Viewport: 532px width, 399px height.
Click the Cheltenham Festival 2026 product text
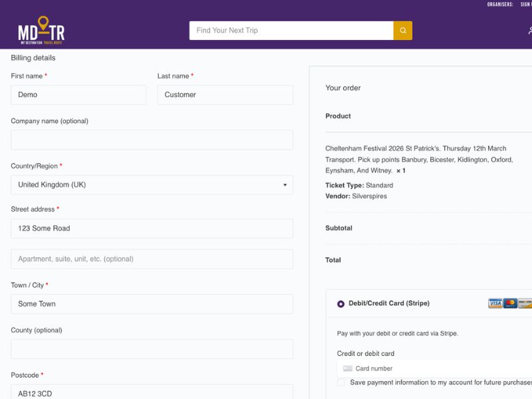click(419, 160)
